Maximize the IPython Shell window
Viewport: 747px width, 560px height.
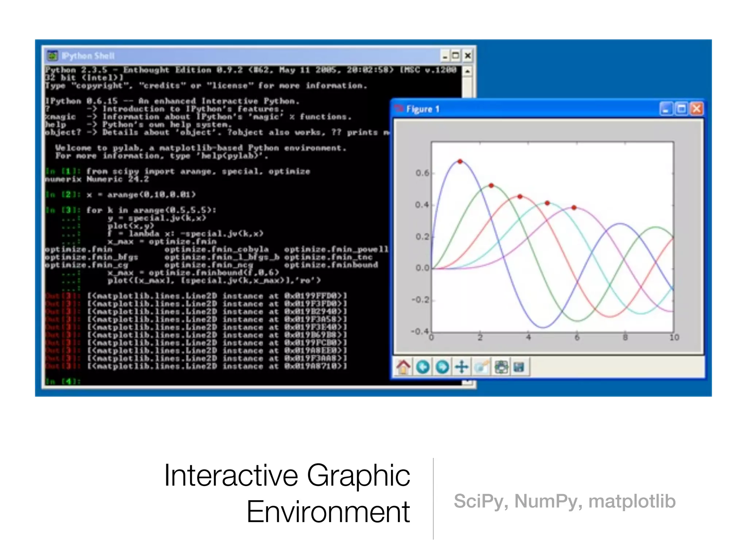(x=456, y=56)
